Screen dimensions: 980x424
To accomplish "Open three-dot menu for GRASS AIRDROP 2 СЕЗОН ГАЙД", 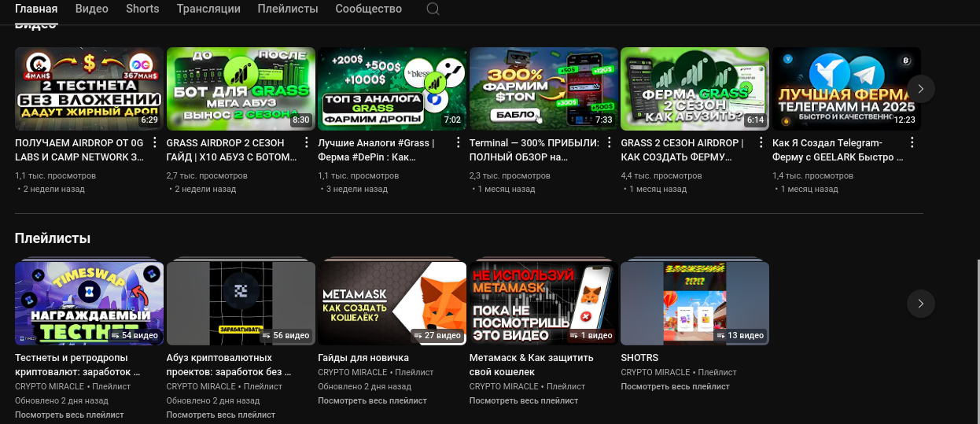I will pyautogui.click(x=306, y=142).
